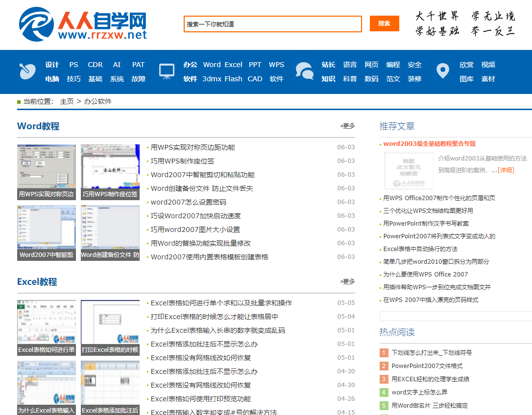Open hot article 用EXCEL轻松的处理学生成绩
Screen dimensions: 532x415
click(x=430, y=379)
